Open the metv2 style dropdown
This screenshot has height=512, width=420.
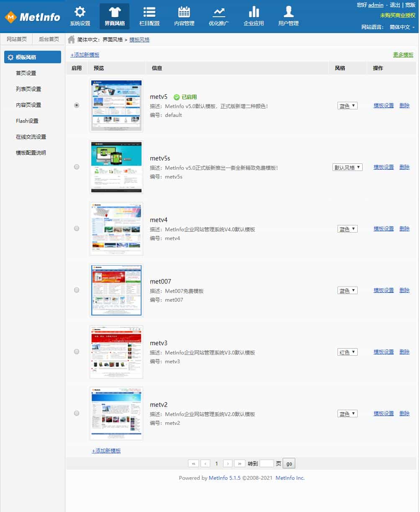(x=348, y=414)
